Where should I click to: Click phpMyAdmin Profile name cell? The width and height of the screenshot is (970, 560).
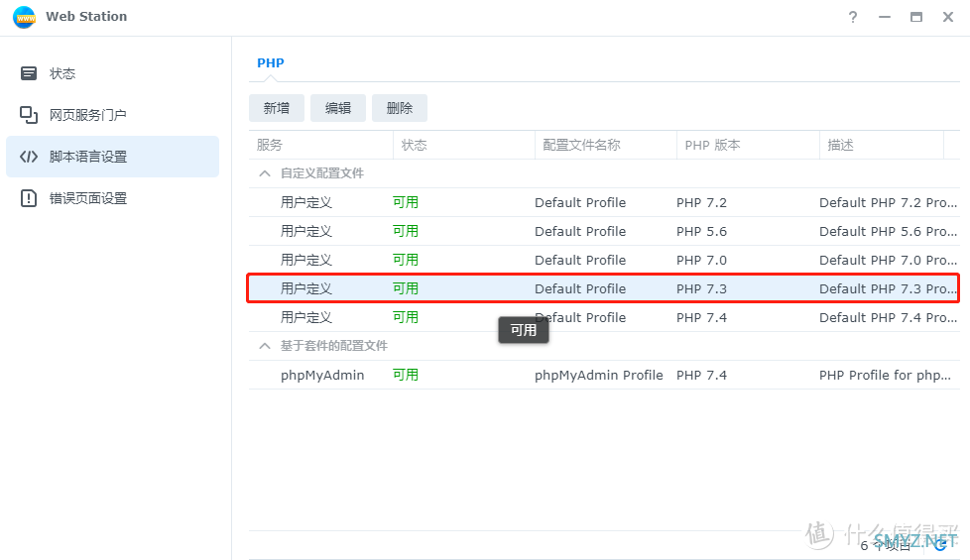pos(599,376)
